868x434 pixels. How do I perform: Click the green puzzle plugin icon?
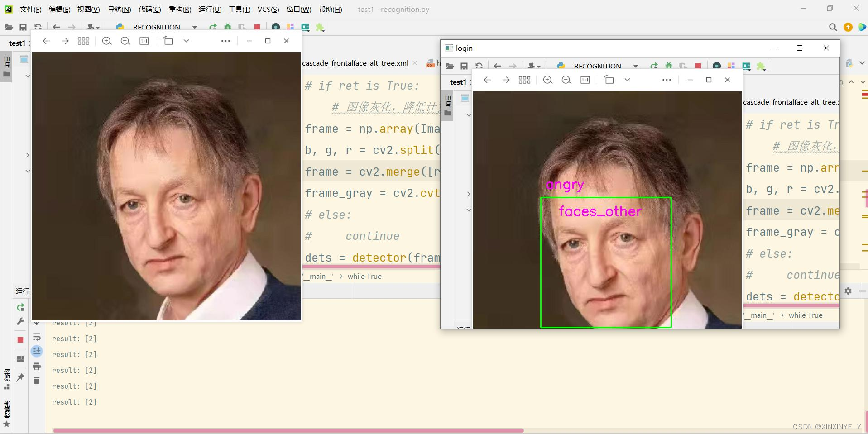click(320, 27)
